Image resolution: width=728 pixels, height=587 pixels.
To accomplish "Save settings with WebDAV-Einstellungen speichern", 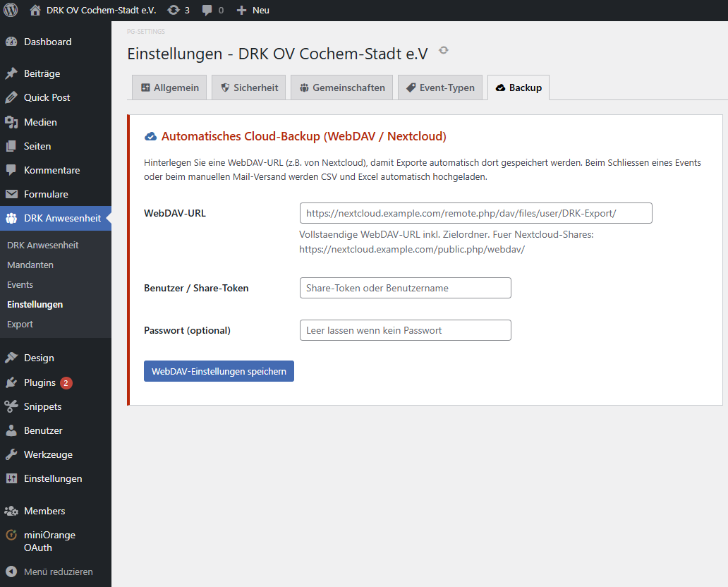I will [x=219, y=371].
